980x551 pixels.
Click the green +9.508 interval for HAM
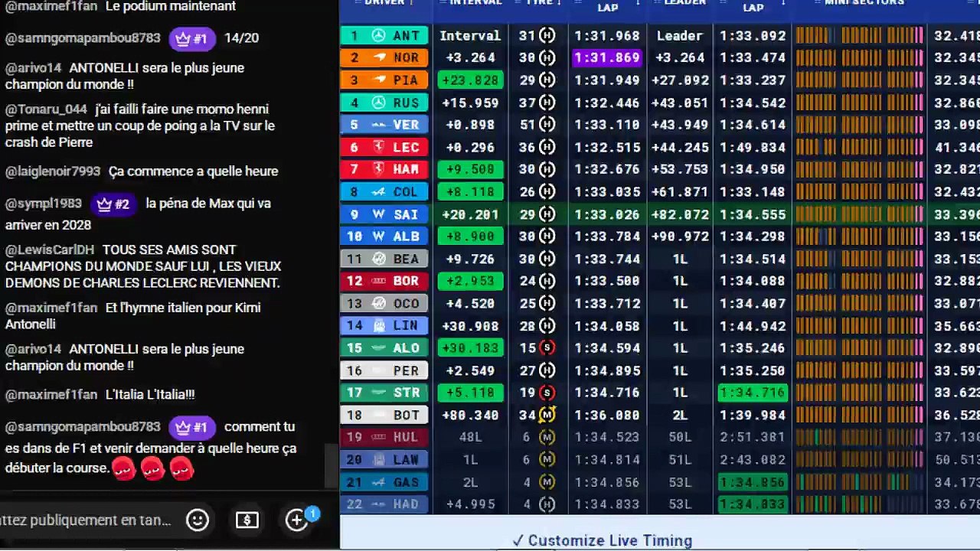(470, 170)
